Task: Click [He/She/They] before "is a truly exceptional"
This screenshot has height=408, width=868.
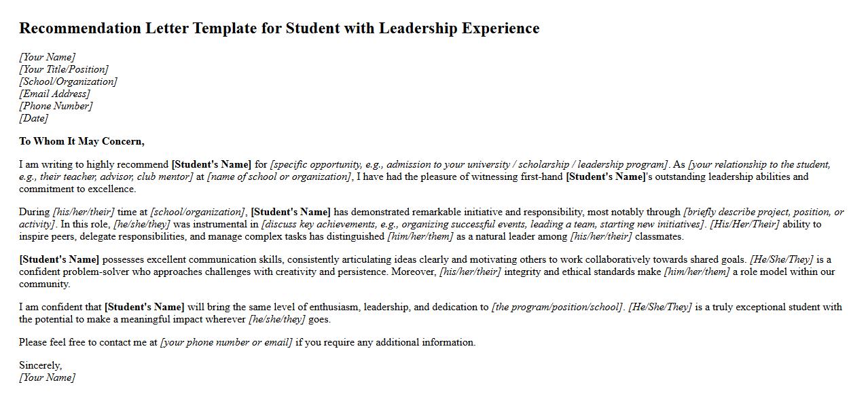Action: coord(659,307)
